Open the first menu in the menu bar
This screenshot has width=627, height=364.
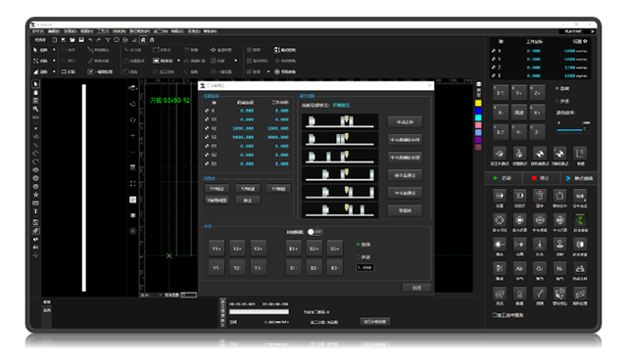(x=37, y=31)
